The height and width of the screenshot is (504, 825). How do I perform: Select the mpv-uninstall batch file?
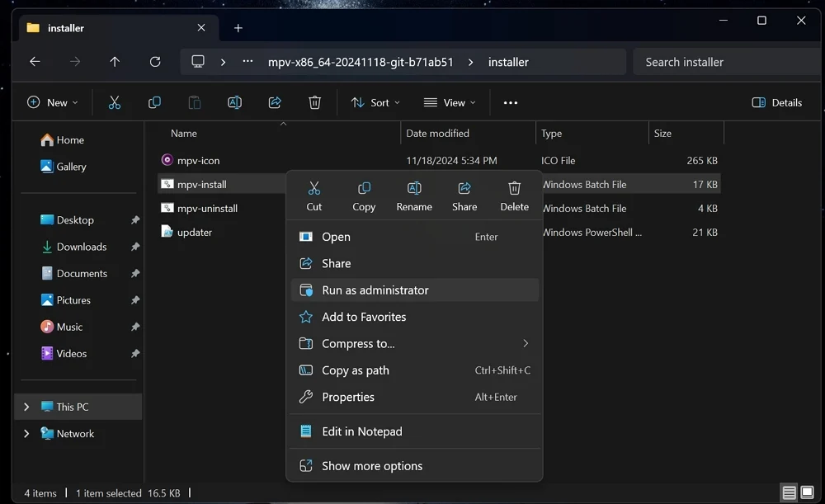tap(200, 209)
